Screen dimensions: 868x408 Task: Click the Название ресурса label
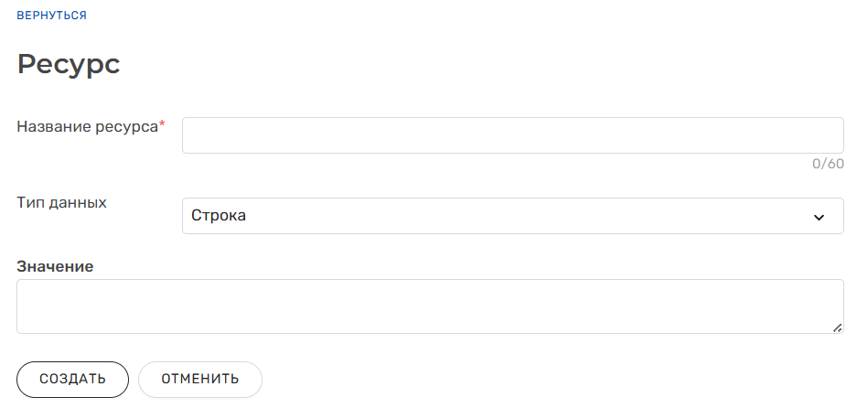[87, 127]
